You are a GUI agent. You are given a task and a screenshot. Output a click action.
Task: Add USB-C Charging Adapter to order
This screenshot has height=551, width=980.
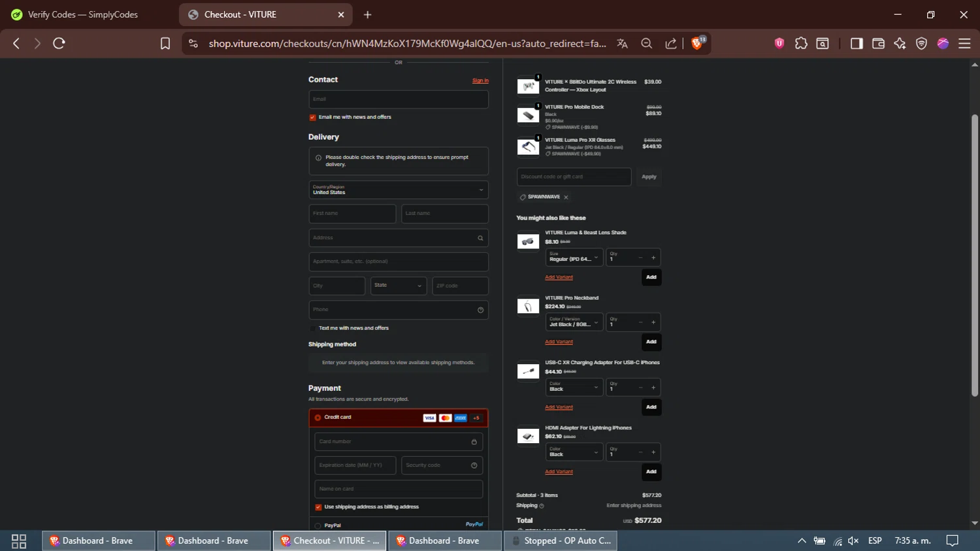[x=651, y=407]
